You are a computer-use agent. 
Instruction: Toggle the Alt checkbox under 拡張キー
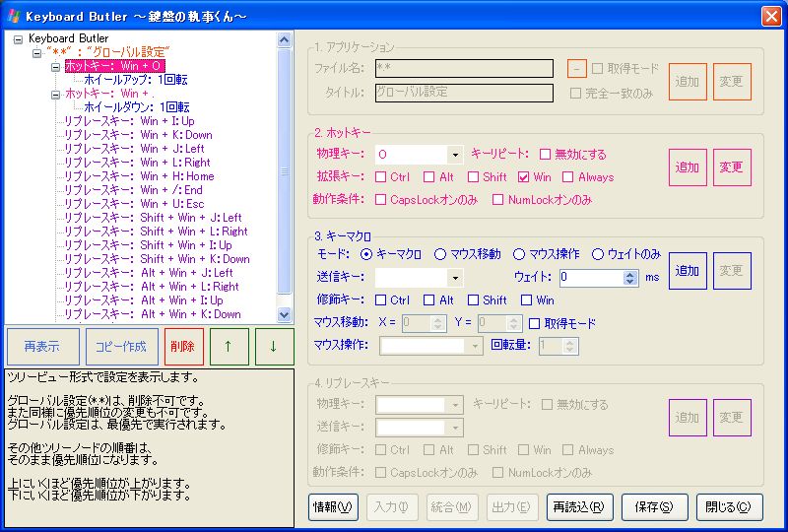pos(428,177)
